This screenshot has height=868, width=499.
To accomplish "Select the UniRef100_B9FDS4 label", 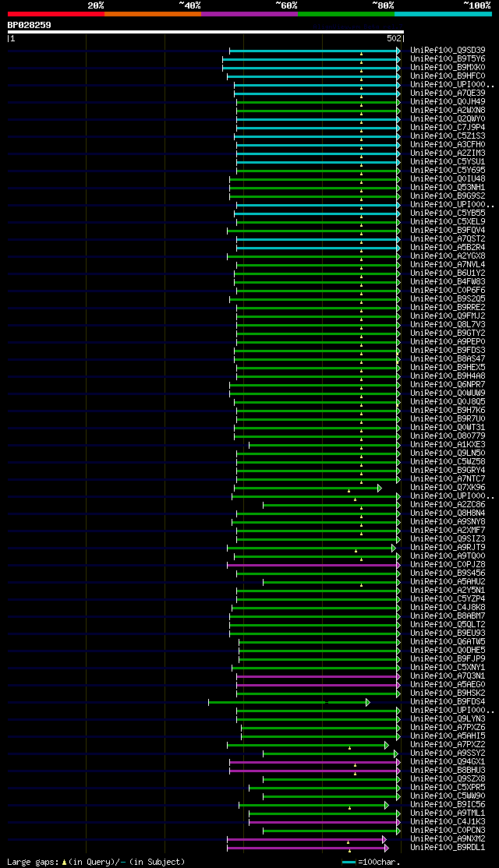I will pyautogui.click(x=448, y=702).
